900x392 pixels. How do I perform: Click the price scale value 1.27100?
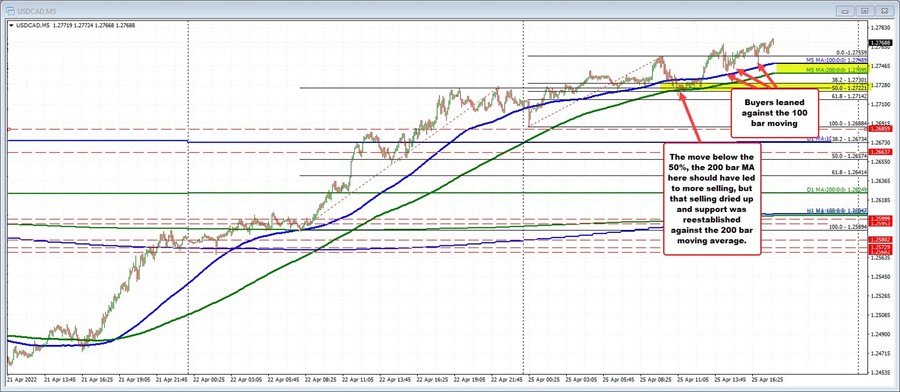point(880,104)
